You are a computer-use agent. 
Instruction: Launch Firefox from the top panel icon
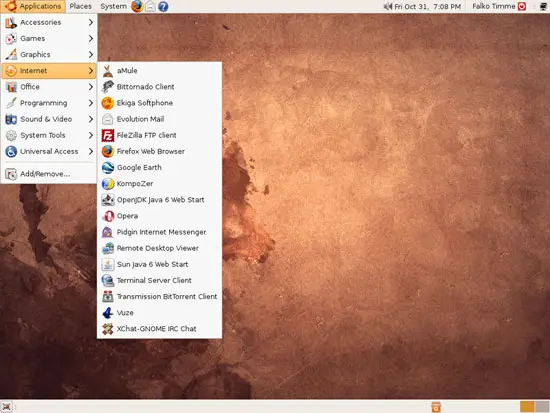tap(137, 6)
